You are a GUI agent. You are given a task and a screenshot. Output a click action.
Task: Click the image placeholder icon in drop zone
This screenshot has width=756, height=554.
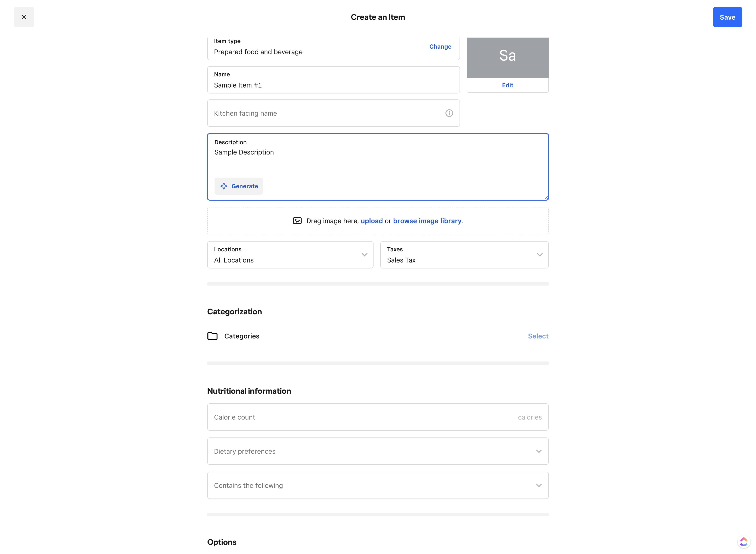point(297,221)
